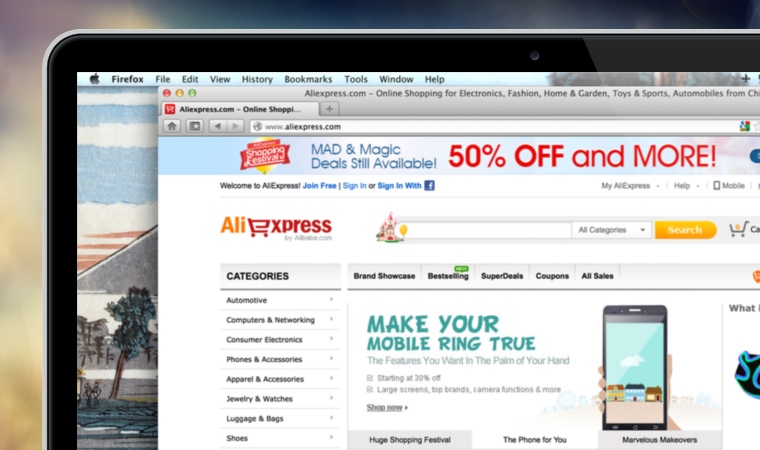The image size is (760, 450).
Task: Click the castle icon beside search box
Action: point(390,227)
